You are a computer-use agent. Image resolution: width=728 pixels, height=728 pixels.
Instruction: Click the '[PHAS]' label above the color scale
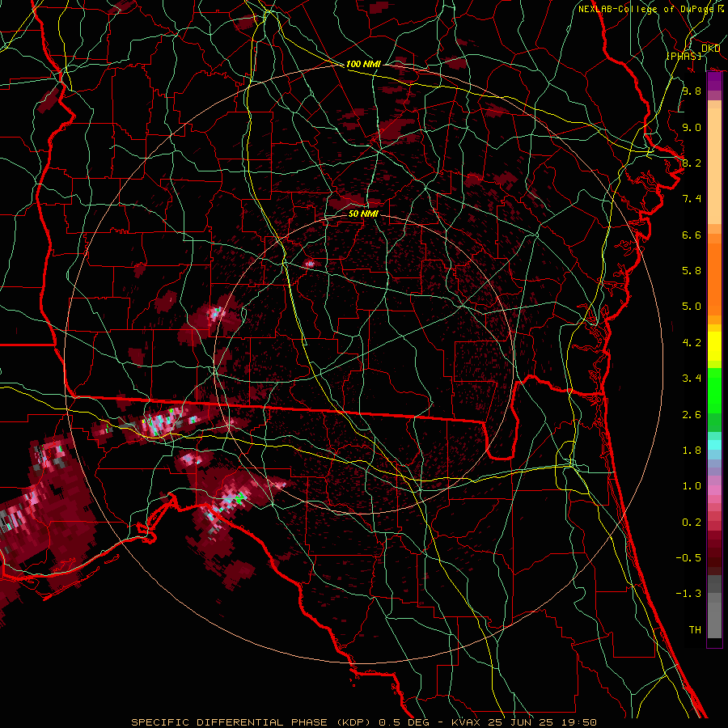click(x=684, y=56)
